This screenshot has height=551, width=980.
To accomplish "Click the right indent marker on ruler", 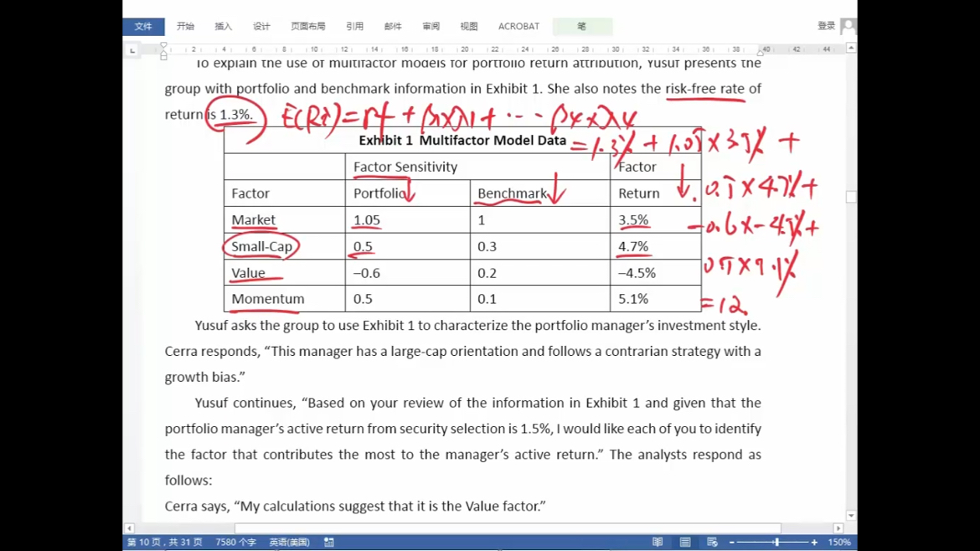I will tap(761, 53).
